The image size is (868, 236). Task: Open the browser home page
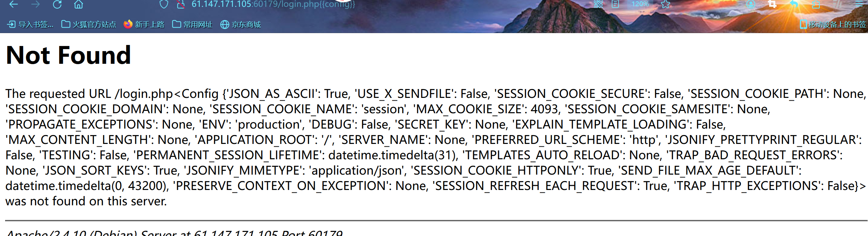79,4
